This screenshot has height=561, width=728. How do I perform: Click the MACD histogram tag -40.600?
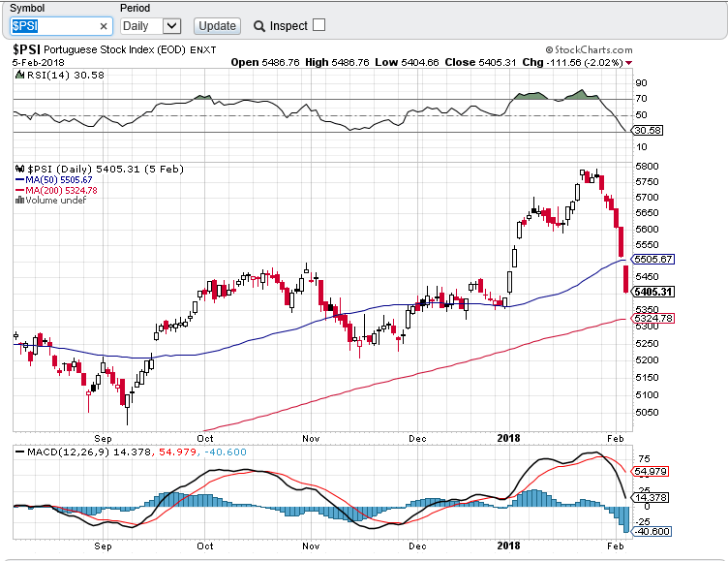[650, 531]
